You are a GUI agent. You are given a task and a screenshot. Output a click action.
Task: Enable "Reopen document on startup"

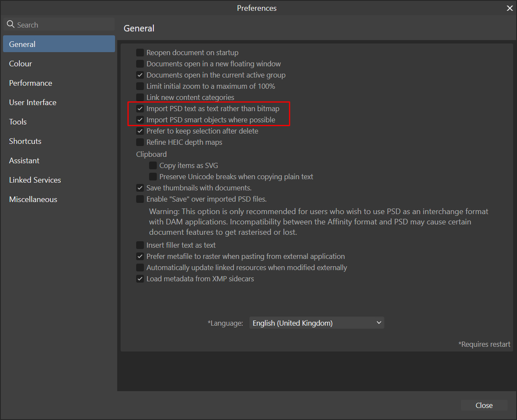pos(140,52)
